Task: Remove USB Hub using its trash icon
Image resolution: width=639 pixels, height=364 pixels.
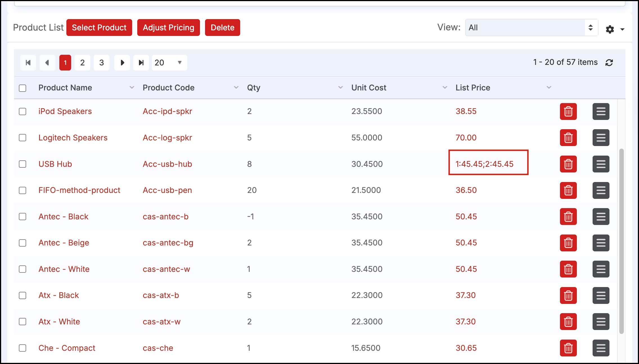Action: [x=568, y=164]
